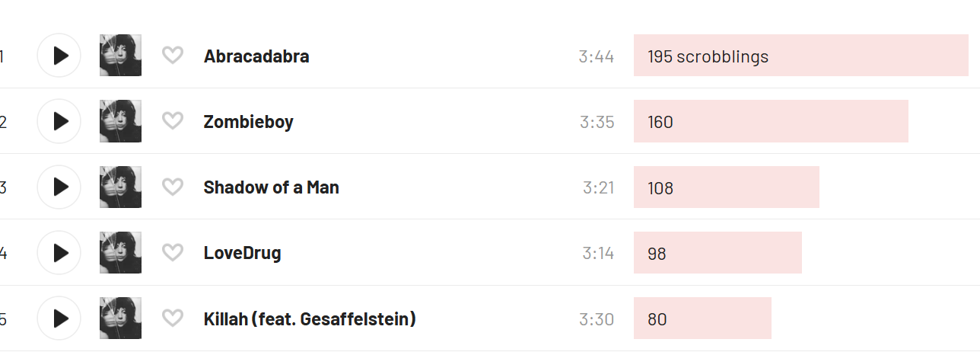
Task: Toggle heart for Zombieboy
Action: pos(173,121)
